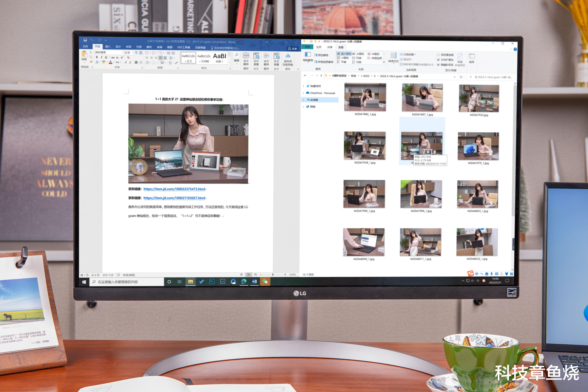Click Explorer's refresh icon beside address bar
The height and width of the screenshot is (392, 588).
coord(461,77)
